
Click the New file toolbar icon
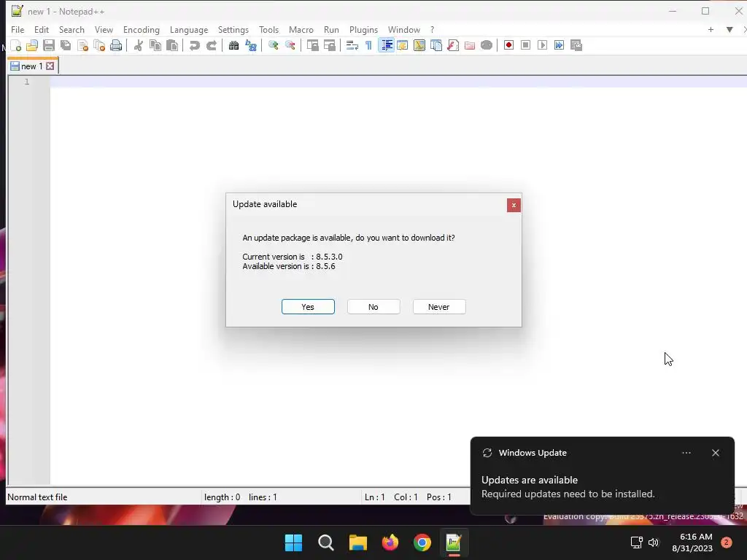16,45
